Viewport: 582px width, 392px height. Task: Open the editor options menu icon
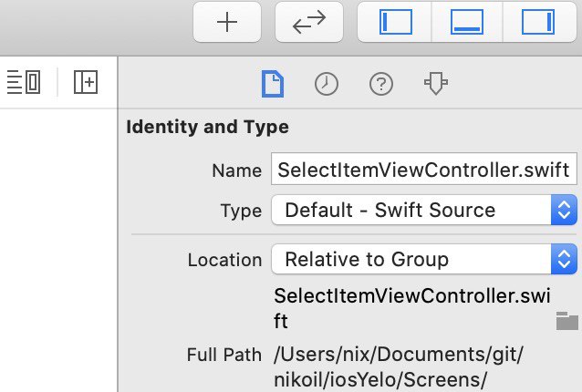point(24,82)
